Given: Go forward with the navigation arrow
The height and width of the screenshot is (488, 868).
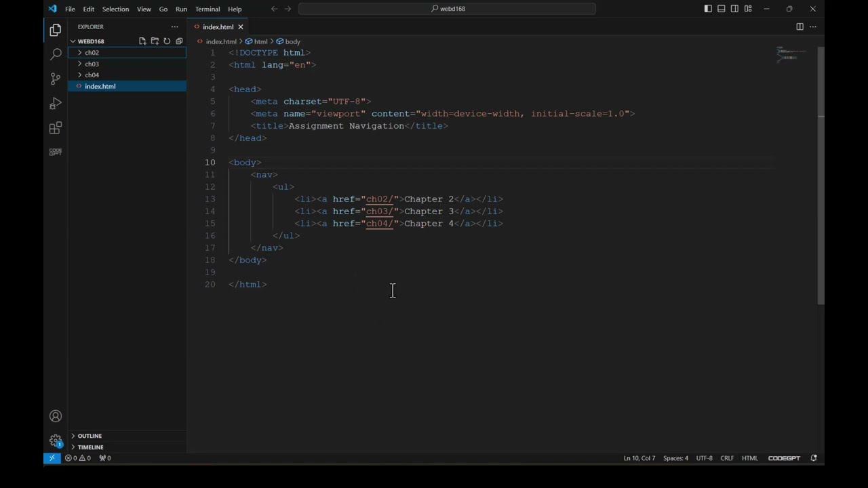Looking at the screenshot, I should (288, 9).
